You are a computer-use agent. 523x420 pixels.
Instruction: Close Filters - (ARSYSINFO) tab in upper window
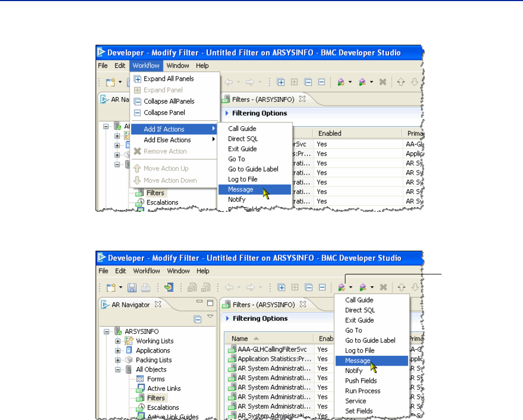(302, 99)
